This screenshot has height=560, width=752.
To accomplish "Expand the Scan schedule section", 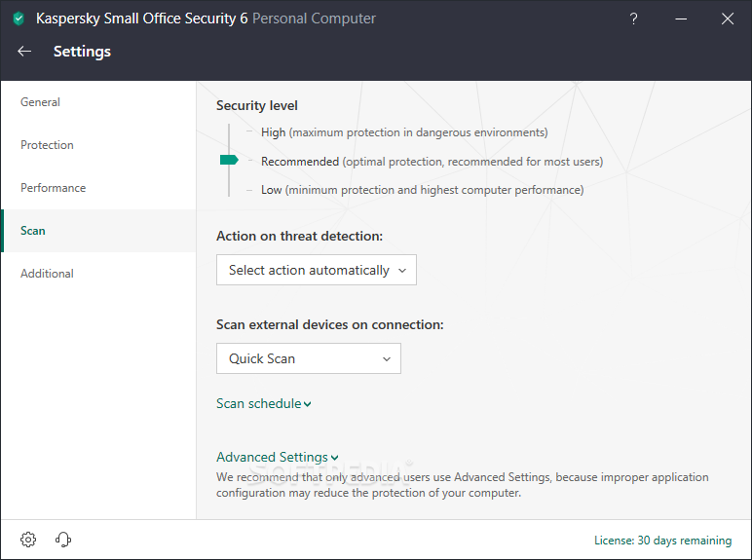I will (264, 404).
